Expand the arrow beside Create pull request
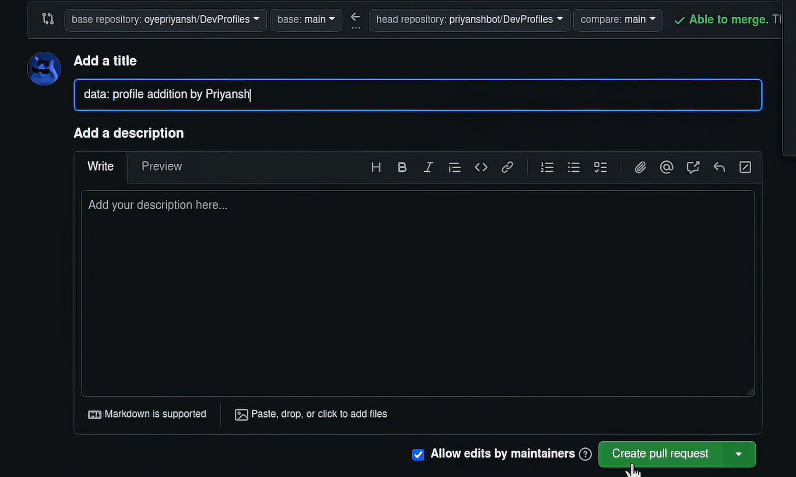 click(739, 454)
